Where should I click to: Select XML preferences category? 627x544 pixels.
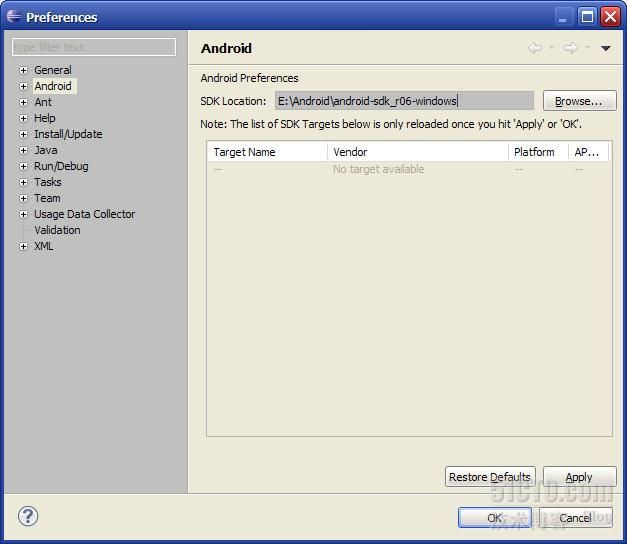44,246
